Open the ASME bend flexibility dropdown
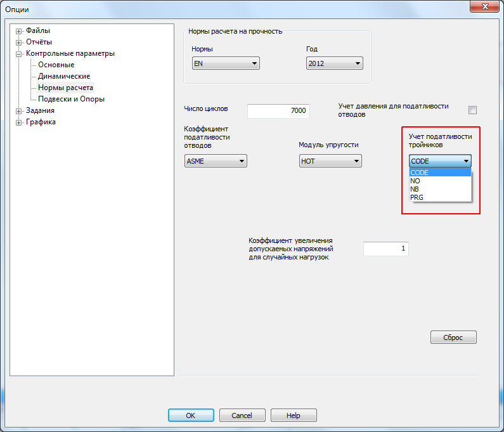The image size is (504, 432). 216,161
